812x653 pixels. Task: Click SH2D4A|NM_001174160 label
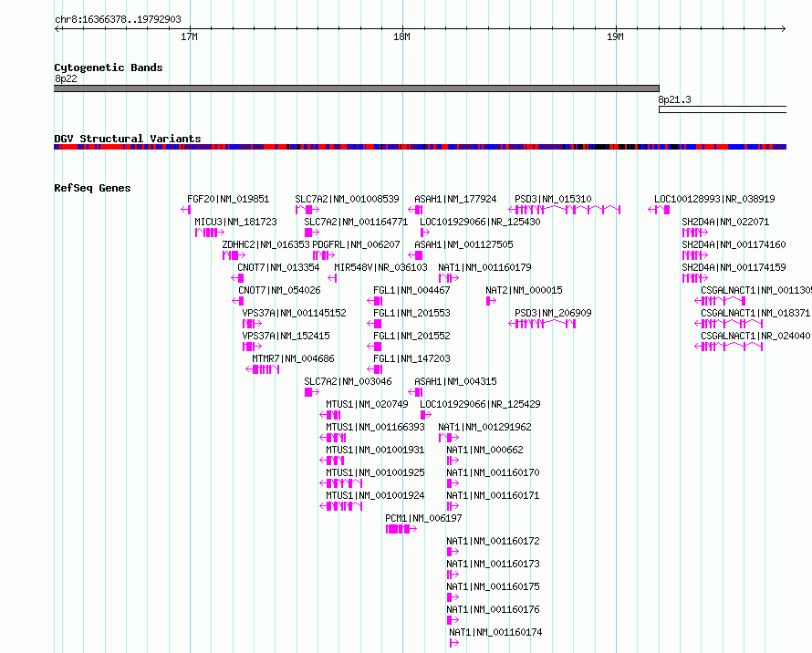(x=734, y=244)
